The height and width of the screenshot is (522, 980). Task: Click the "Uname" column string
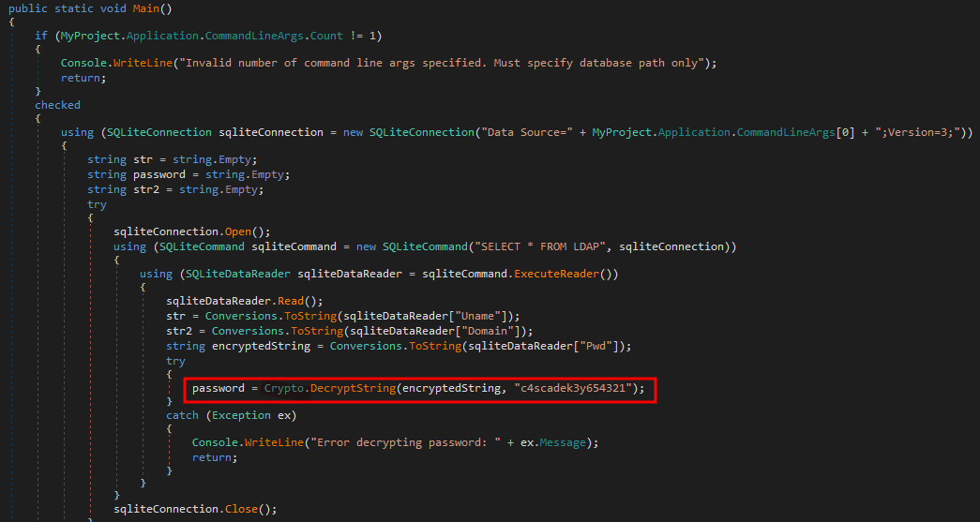coord(486,316)
